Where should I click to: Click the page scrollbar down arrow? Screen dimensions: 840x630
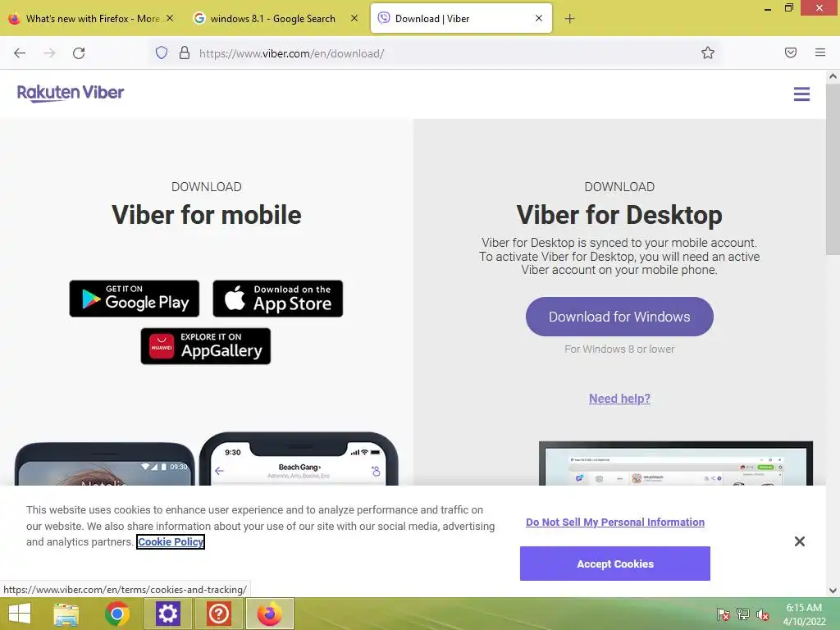coord(833,591)
